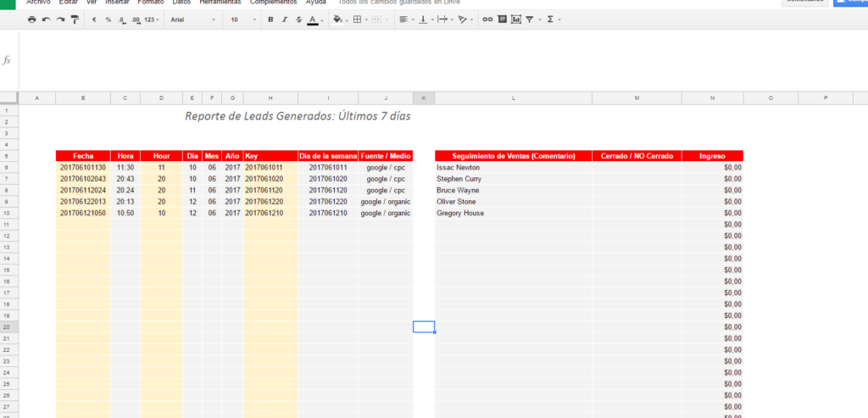Click the 'Hora' header cell
The height and width of the screenshot is (418, 868).
(x=125, y=155)
